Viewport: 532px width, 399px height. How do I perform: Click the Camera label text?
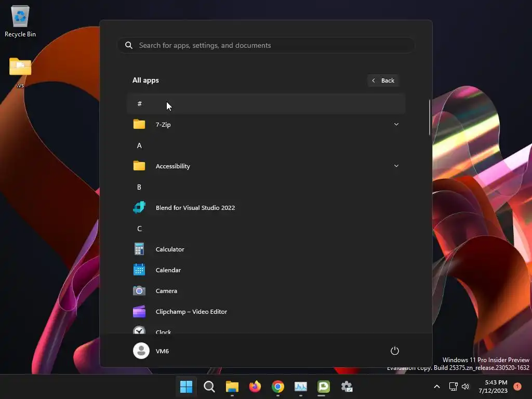tap(166, 291)
